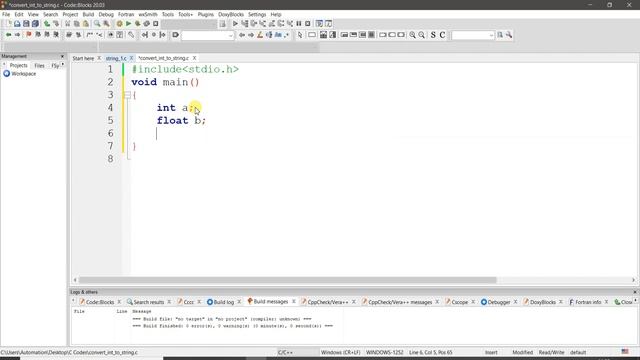640x360 pixels.
Task: Click the Replace icon in toolbar
Action: pyautogui.click(x=106, y=24)
